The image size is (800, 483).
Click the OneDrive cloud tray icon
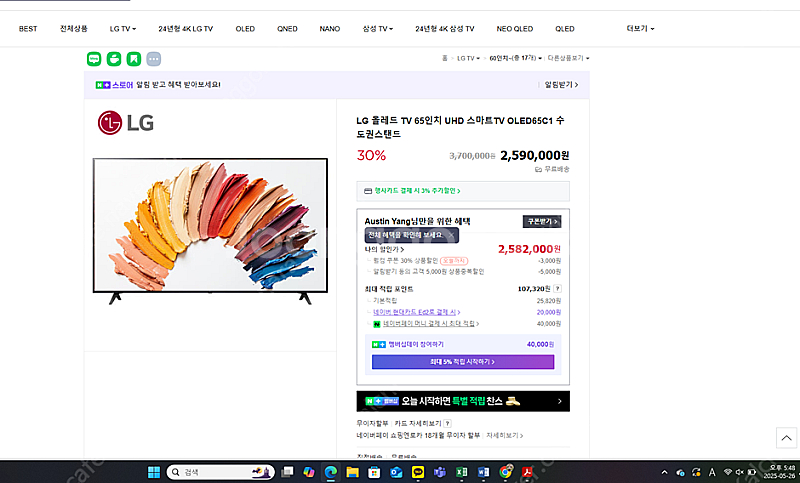(x=680, y=472)
